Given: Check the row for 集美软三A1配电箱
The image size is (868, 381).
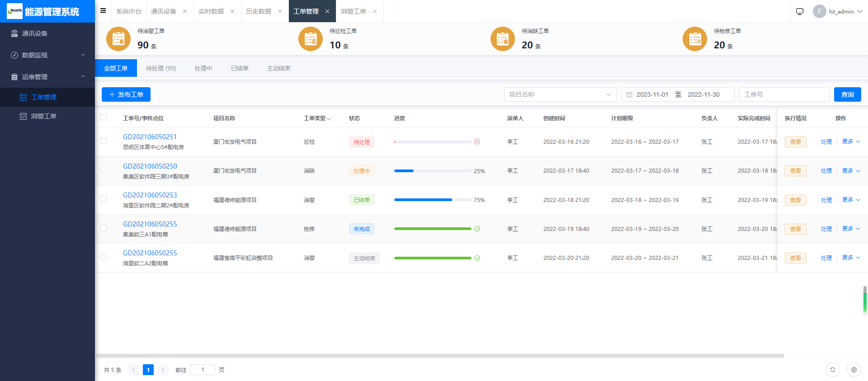Looking at the screenshot, I should point(104,228).
